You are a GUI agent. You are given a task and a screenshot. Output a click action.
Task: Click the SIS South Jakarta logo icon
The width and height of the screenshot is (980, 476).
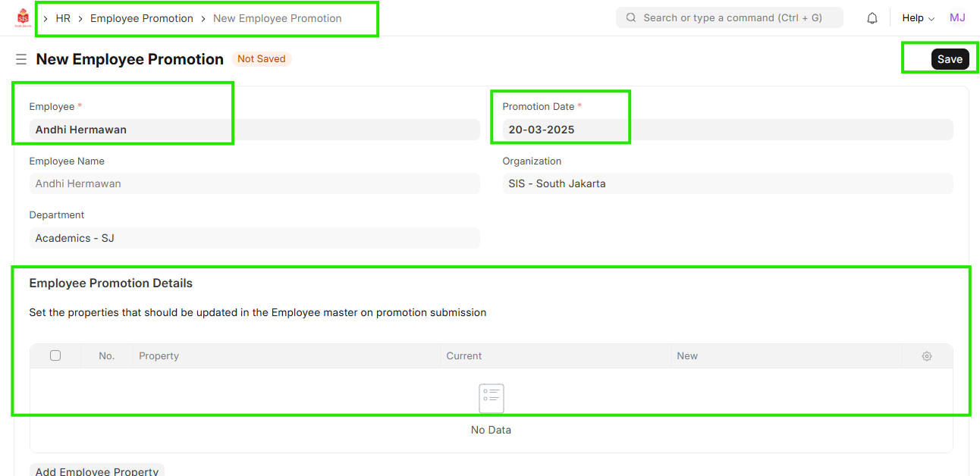[23, 18]
